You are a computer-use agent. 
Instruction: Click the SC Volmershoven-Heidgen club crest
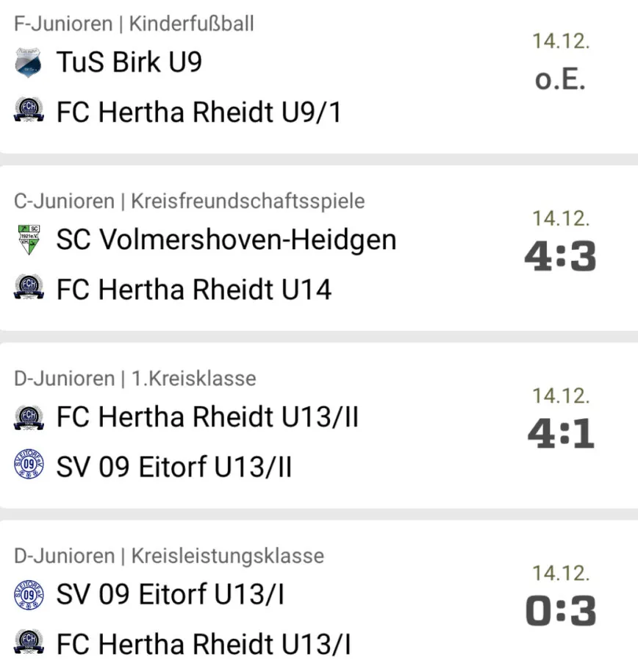click(x=29, y=240)
